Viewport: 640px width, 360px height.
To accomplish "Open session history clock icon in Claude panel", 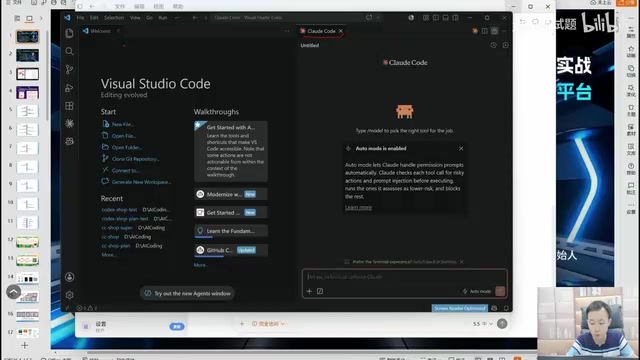I will [x=493, y=45].
